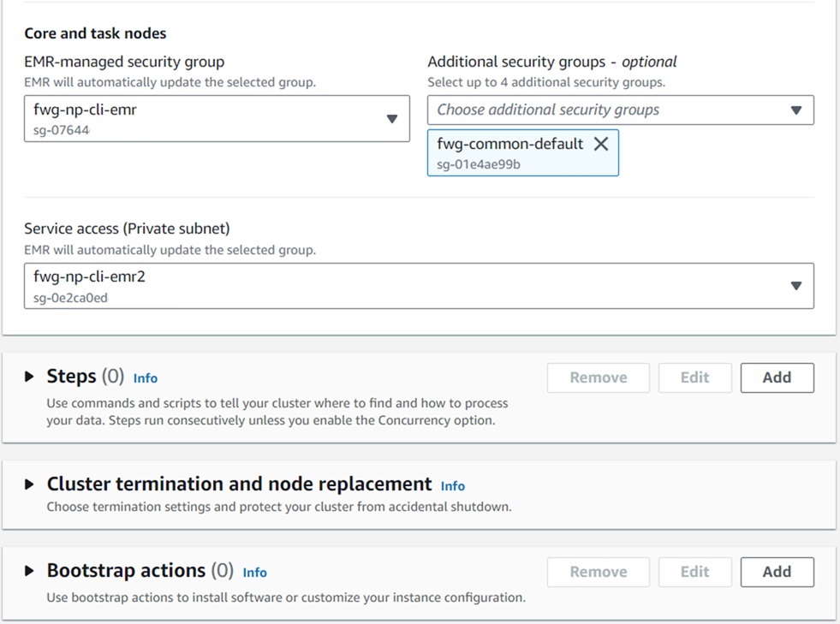Open Info link next to Steps

point(146,378)
